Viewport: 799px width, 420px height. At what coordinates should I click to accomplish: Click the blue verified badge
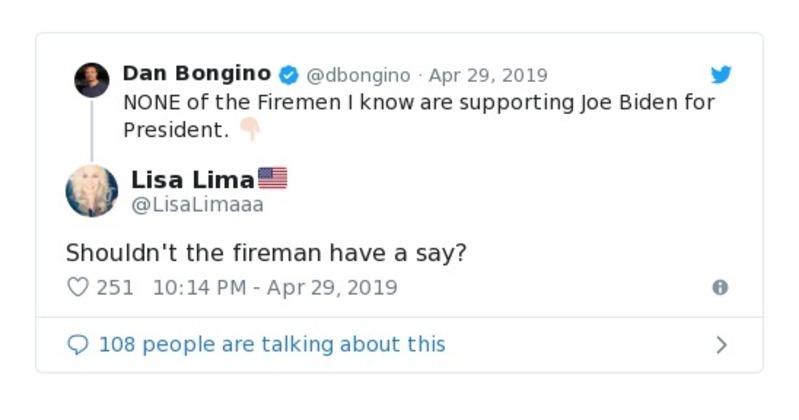pos(288,75)
